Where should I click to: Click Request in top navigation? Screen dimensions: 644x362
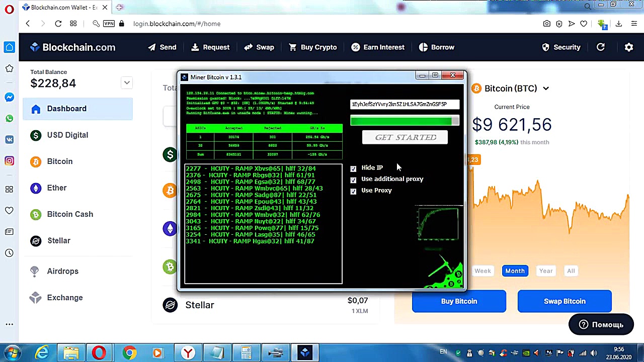(x=210, y=47)
